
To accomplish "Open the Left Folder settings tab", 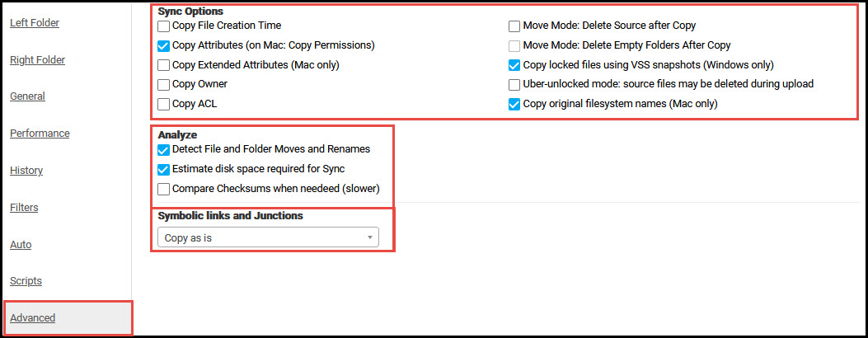I will pyautogui.click(x=35, y=23).
